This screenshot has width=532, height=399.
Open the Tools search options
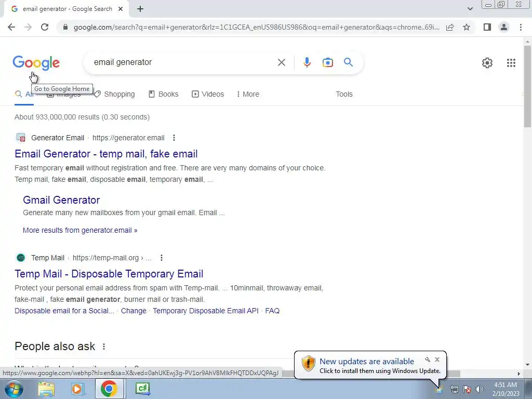tap(344, 95)
